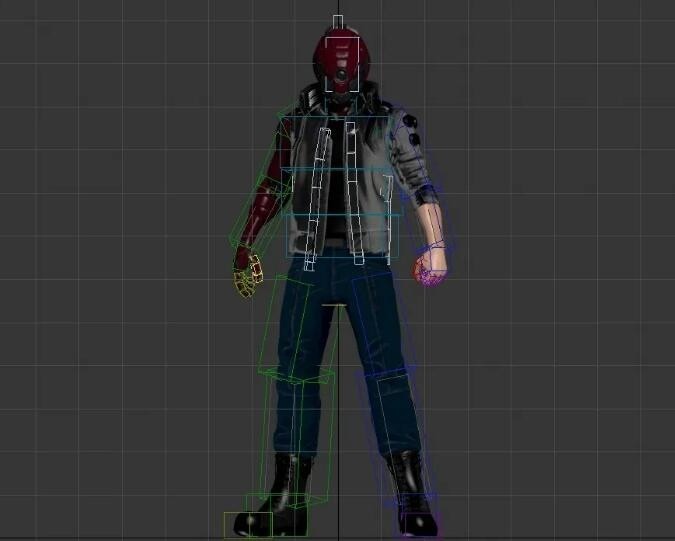Select the yellow-green toe bone box
Image resolution: width=675 pixels, height=541 pixels.
(x=248, y=525)
